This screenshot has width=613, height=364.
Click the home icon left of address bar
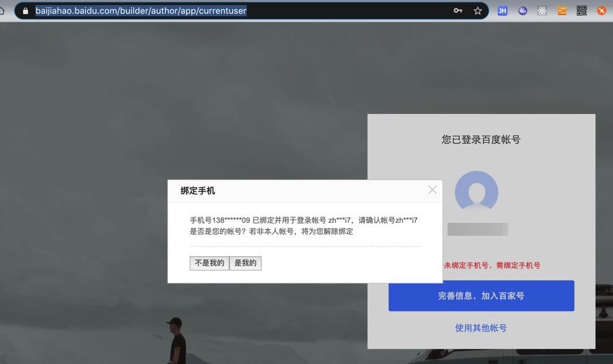pos(2,11)
